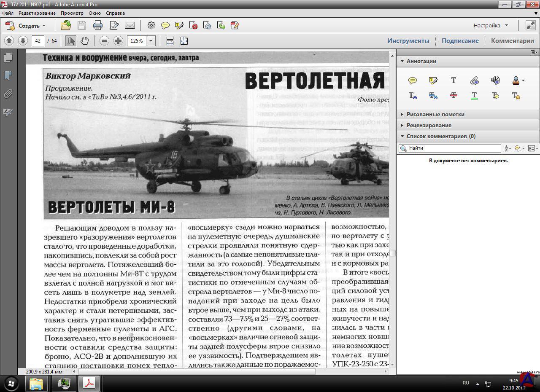The image size is (540, 392).
Task: Open the Редактирование menu
Action: point(37,13)
